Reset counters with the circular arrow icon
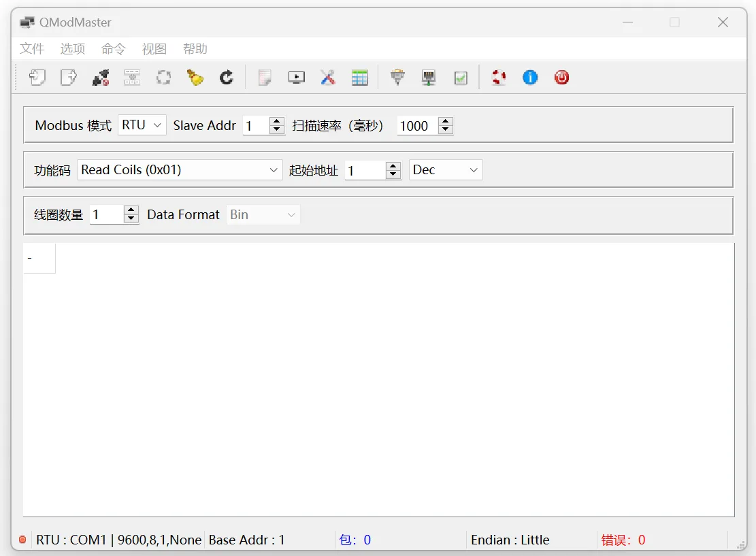 [x=227, y=77]
